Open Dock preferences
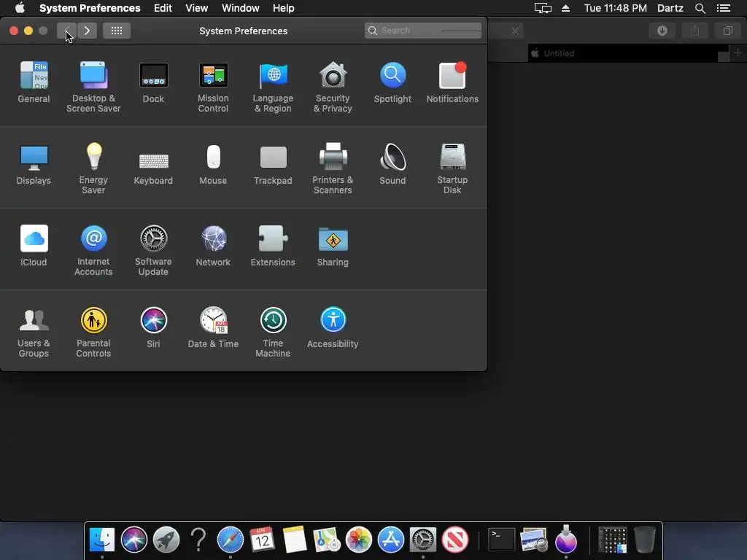This screenshot has width=747, height=560. [x=153, y=82]
